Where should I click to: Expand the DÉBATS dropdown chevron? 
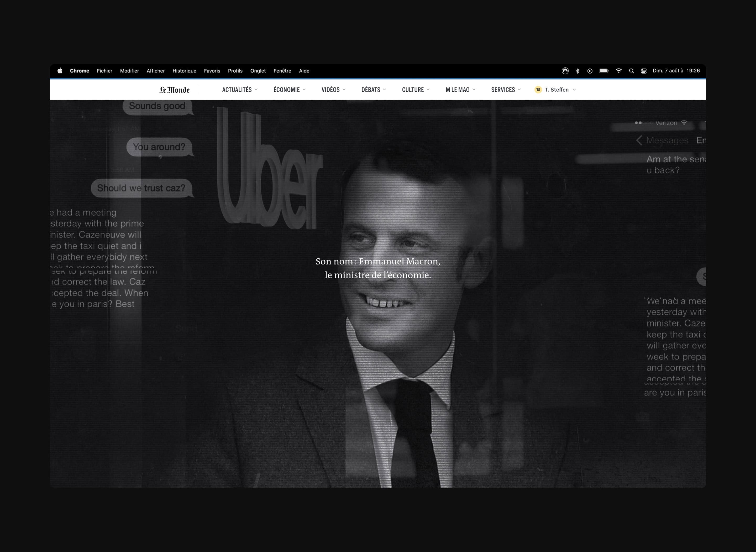click(384, 90)
